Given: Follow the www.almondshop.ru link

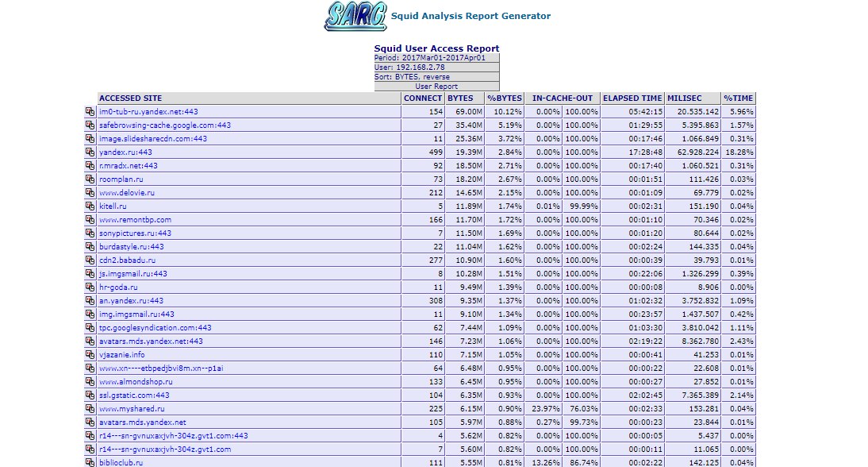Looking at the screenshot, I should coord(136,382).
